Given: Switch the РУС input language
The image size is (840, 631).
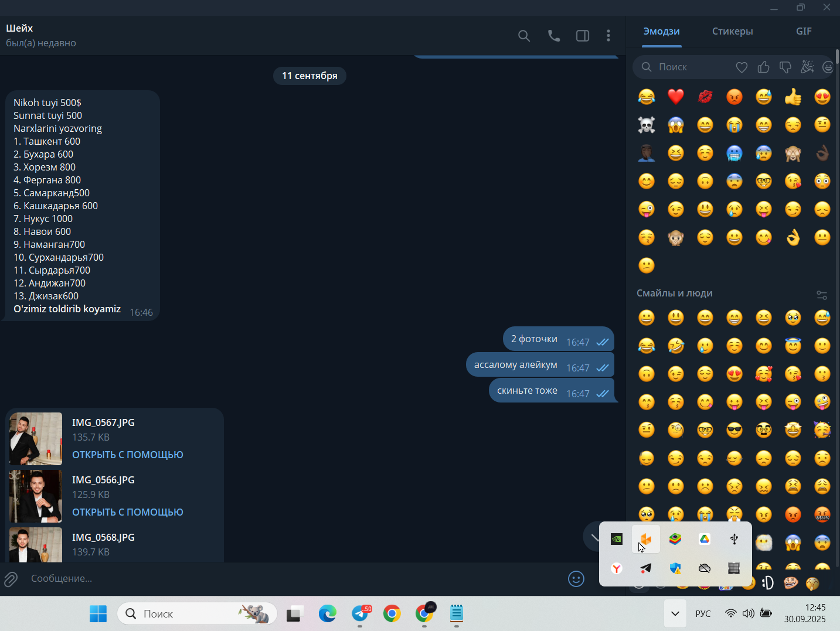Looking at the screenshot, I should [703, 613].
